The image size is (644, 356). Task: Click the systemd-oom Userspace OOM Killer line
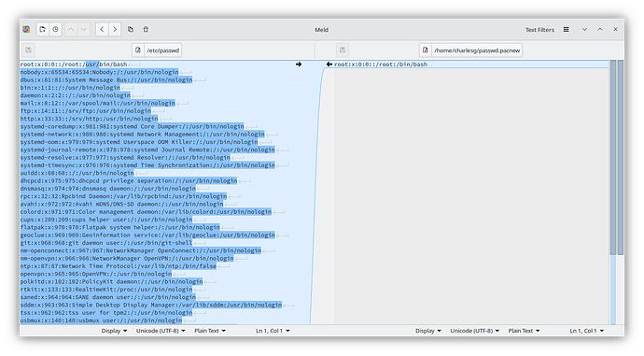point(139,142)
